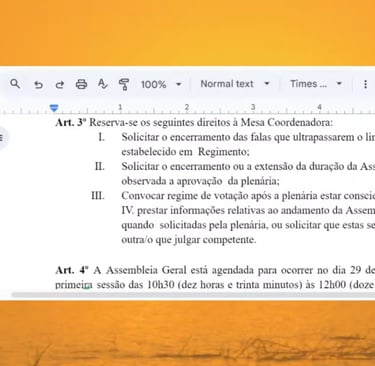Click the ruler mark labeled 4
This screenshot has width=375, height=366.
[x=319, y=107]
